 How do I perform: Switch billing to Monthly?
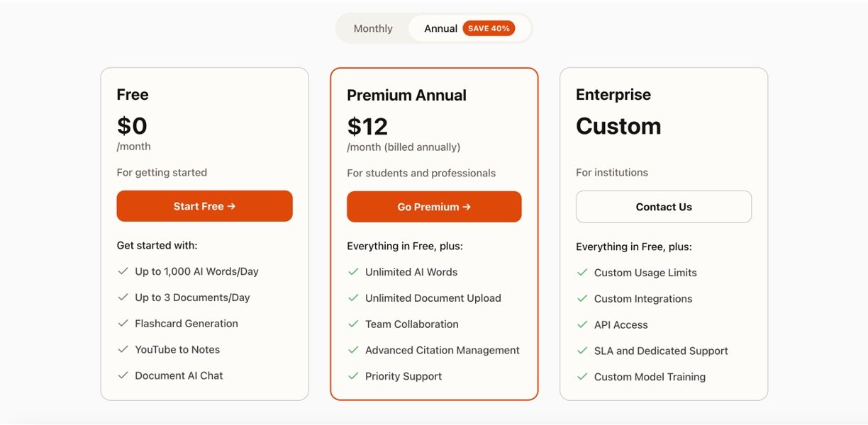373,28
